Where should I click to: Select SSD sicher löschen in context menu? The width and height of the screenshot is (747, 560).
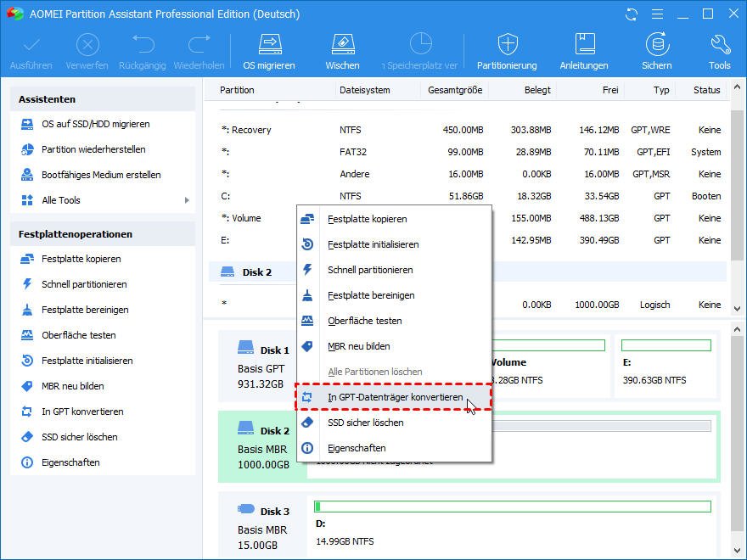point(365,423)
